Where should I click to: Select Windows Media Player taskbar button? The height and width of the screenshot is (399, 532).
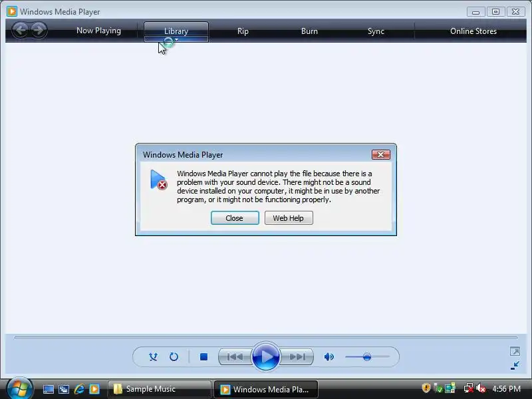click(265, 389)
